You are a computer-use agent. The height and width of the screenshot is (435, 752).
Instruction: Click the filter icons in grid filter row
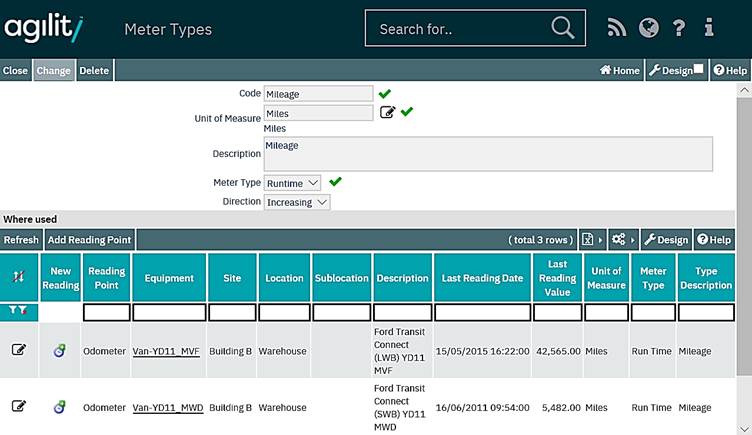(x=19, y=312)
